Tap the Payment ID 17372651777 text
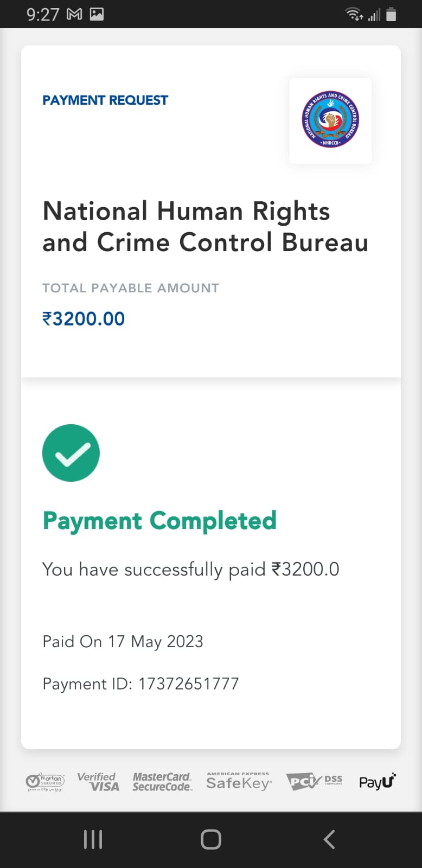The width and height of the screenshot is (422, 868). tap(140, 684)
